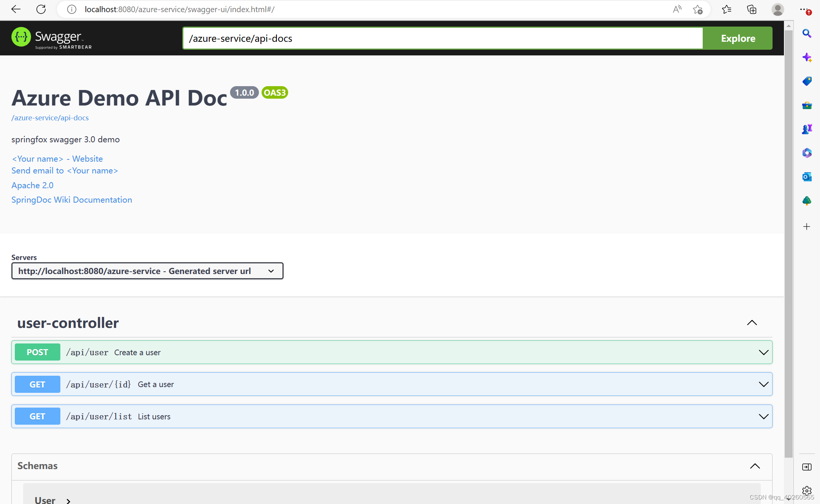This screenshot has height=504, width=820.
Task: Add sidebar app with plus icon
Action: point(807,227)
